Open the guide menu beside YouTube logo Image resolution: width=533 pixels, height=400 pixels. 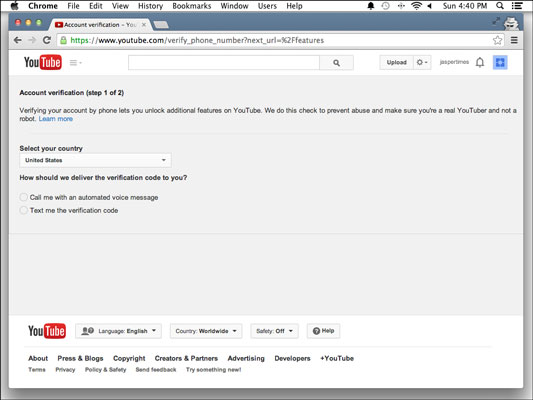75,63
